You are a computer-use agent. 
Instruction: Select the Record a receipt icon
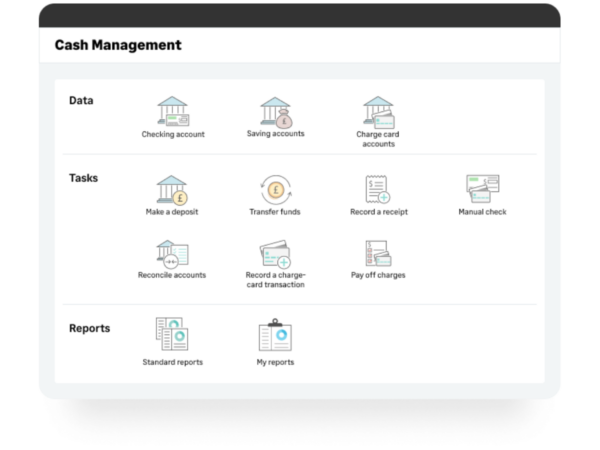click(x=378, y=189)
